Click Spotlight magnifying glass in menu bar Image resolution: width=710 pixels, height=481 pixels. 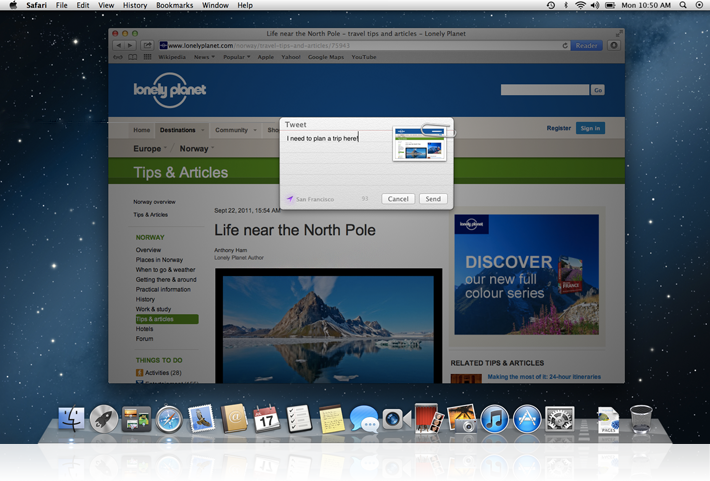point(683,5)
